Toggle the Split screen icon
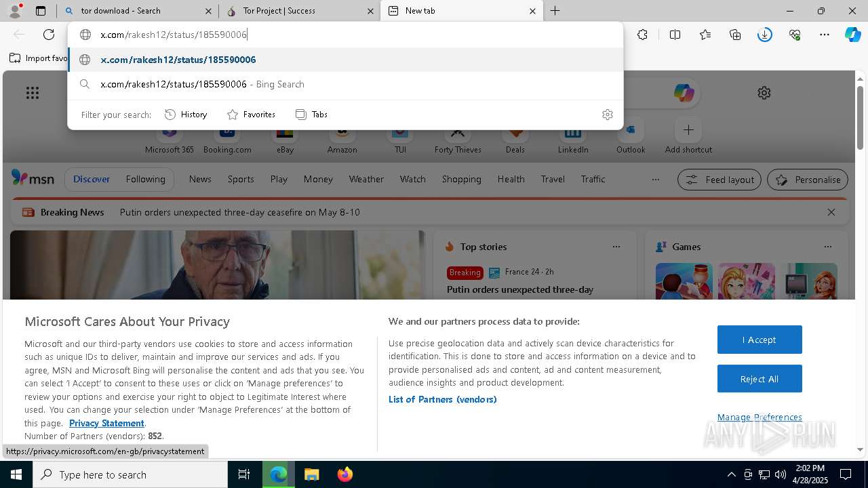This screenshot has width=868, height=488. [x=675, y=35]
